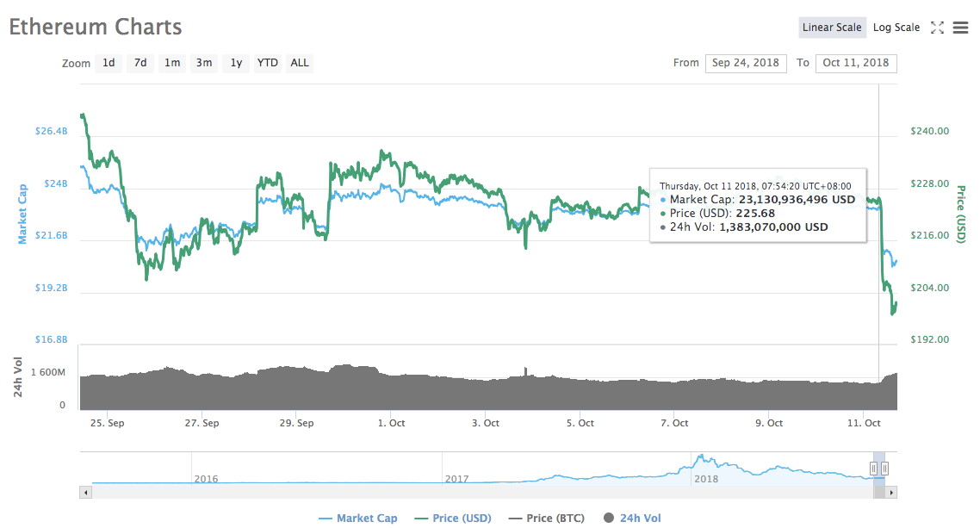Image resolution: width=980 pixels, height=528 pixels.
Task: Click the $16.8B market cap axis label
Action: click(x=52, y=340)
